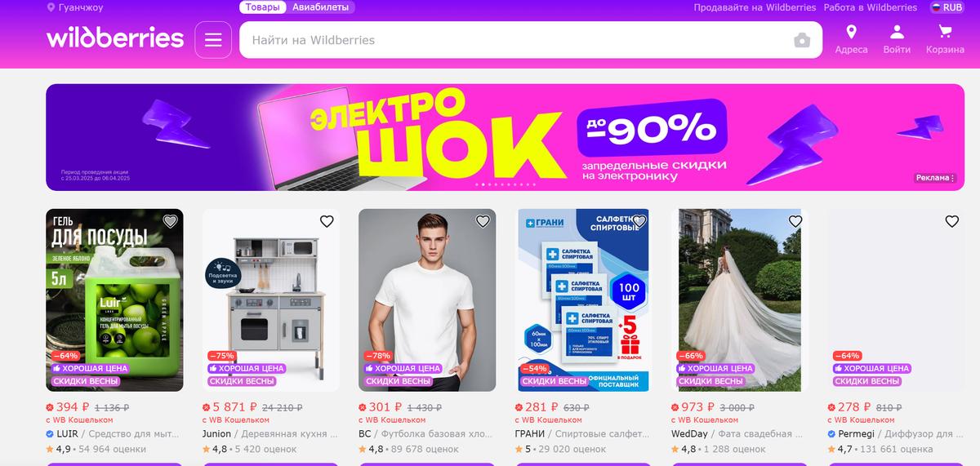This screenshot has height=466, width=980.
Task: Select the Товары tab
Action: (x=262, y=7)
